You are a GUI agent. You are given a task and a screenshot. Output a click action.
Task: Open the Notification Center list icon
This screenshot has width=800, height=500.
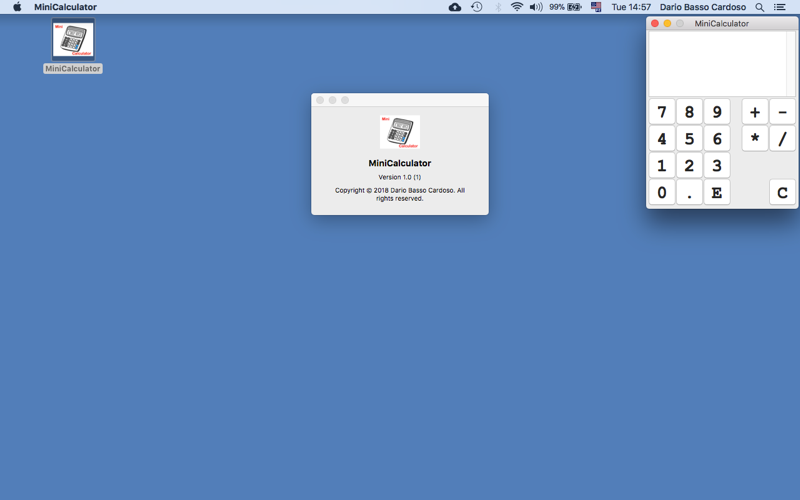tap(780, 7)
